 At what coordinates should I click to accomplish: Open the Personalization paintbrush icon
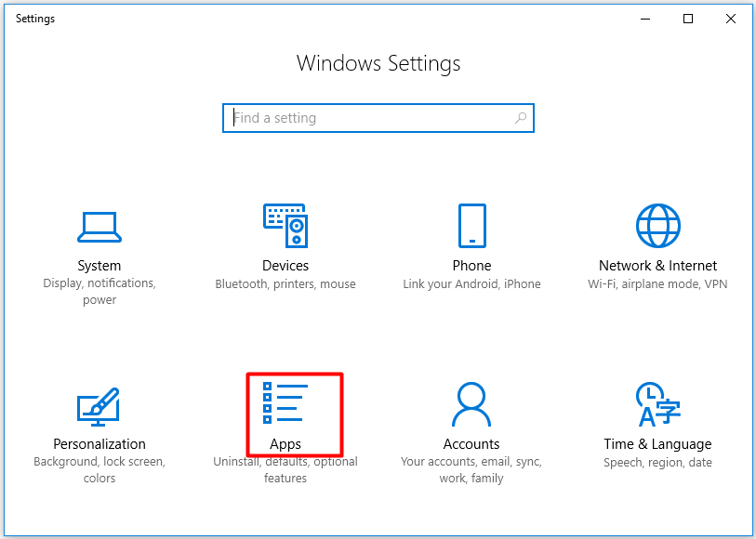99,407
